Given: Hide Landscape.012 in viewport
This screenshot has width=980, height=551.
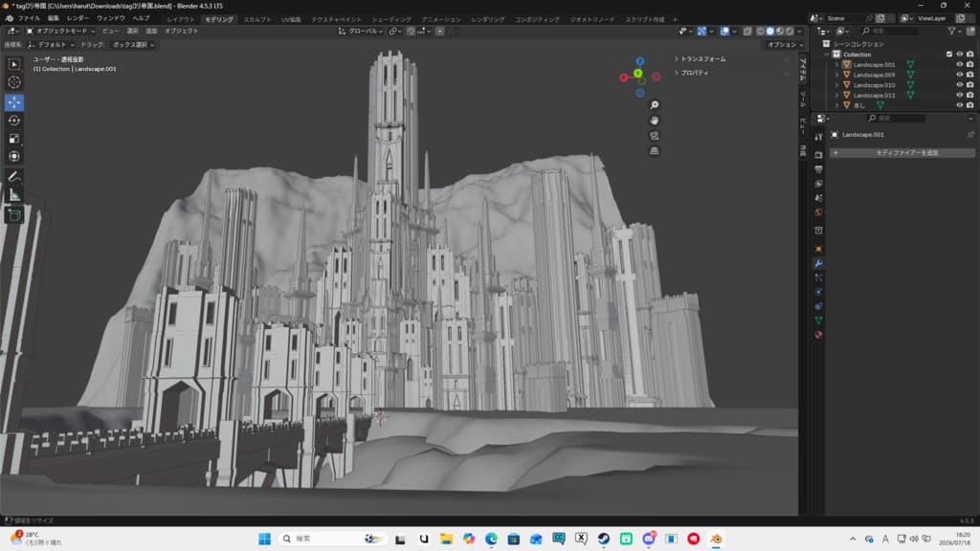Looking at the screenshot, I should [959, 95].
